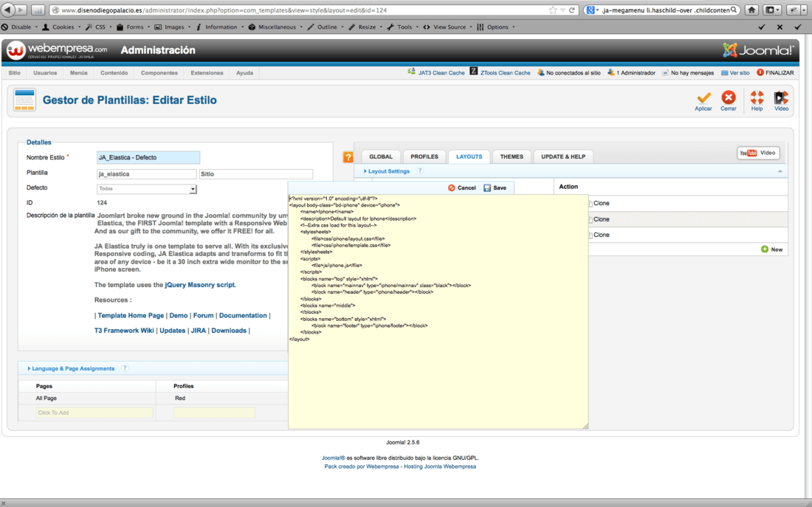Open the Defecto dropdown showing Todos

pos(147,189)
